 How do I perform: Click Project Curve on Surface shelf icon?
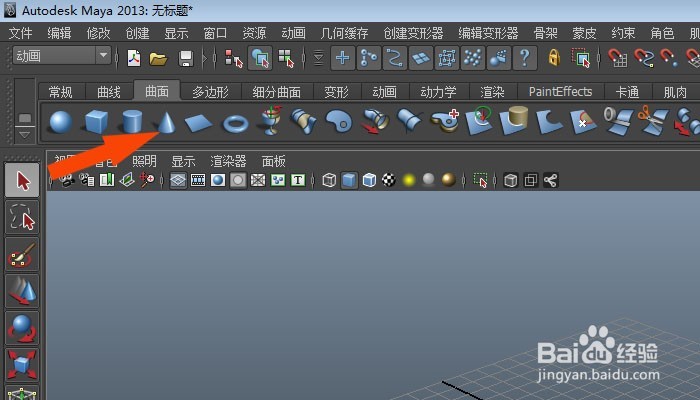tap(479, 121)
